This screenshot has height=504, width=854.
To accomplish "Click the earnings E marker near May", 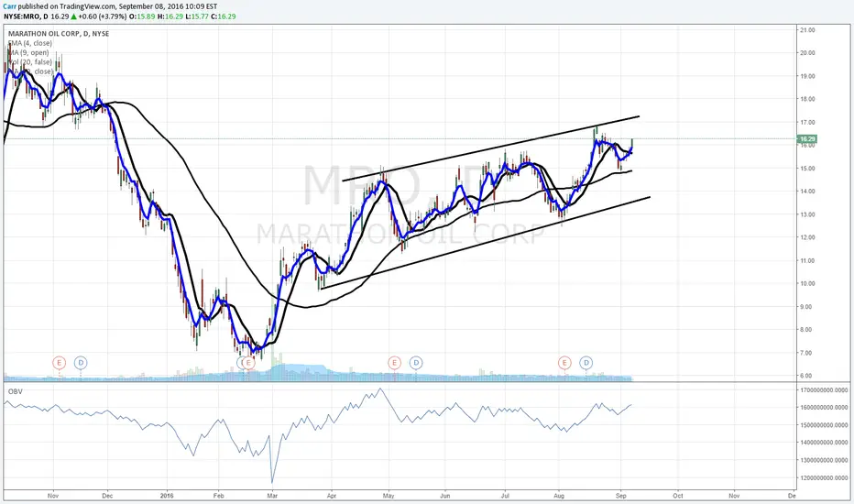I will pos(394,363).
